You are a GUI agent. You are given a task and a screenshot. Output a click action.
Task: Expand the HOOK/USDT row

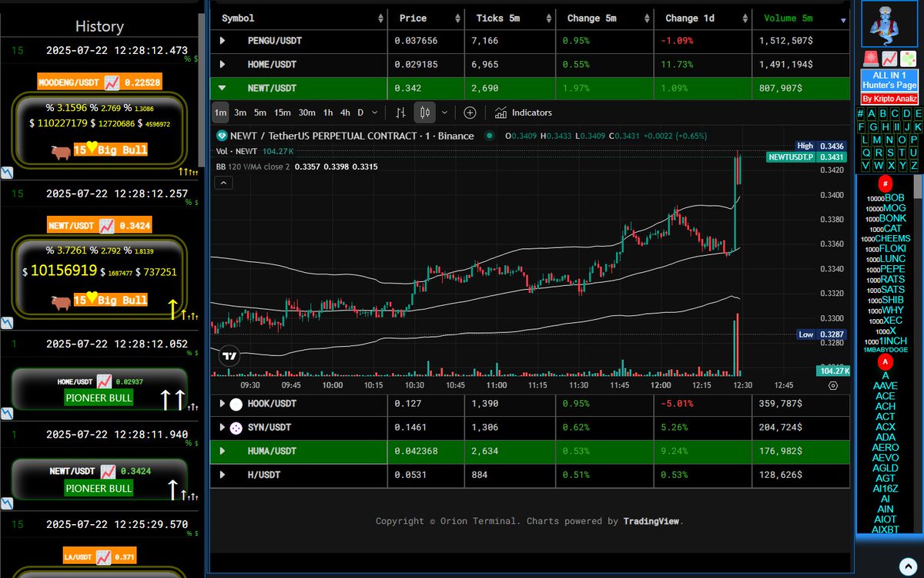click(x=223, y=403)
